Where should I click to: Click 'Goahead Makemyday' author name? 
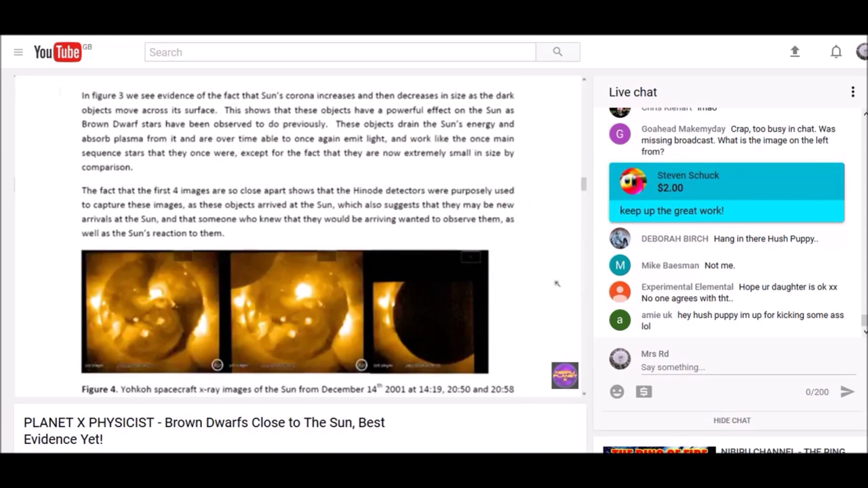(684, 129)
